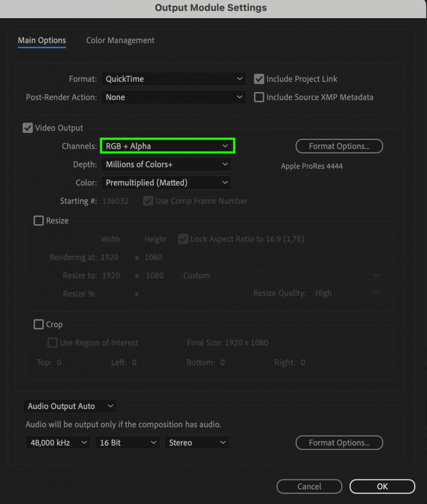Dismiss the dialog with Cancel
427x504 pixels.
309,486
